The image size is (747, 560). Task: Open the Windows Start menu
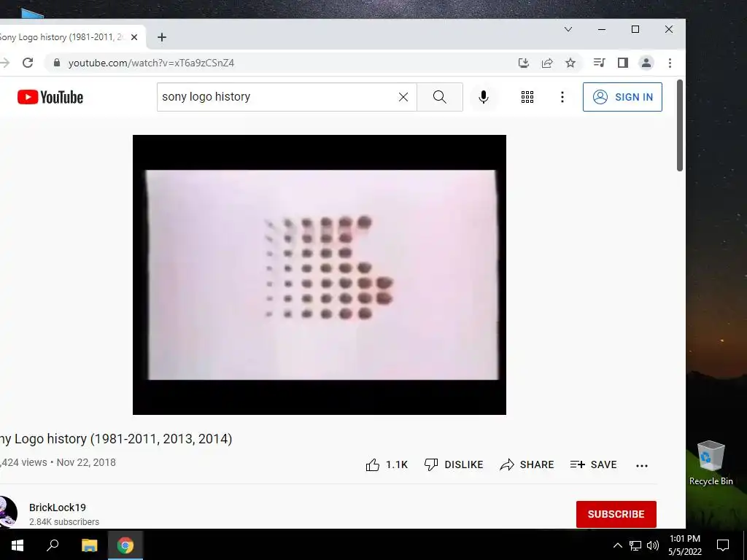point(18,545)
